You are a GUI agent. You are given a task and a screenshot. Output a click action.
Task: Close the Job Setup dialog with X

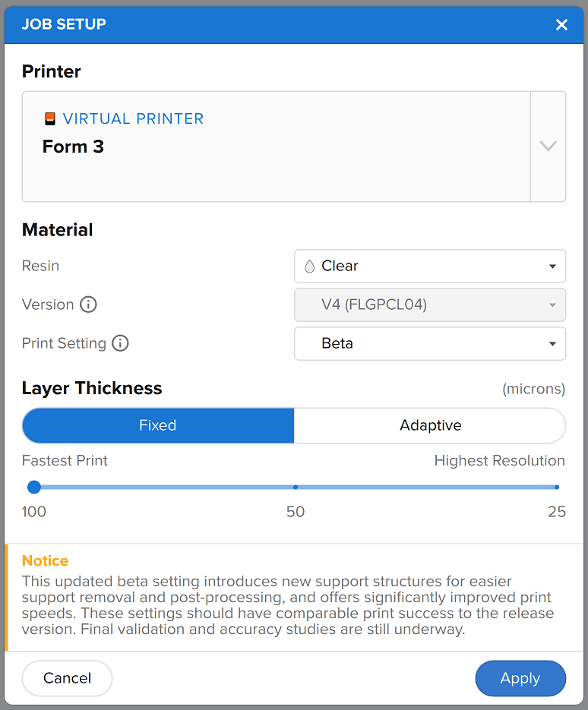561,24
